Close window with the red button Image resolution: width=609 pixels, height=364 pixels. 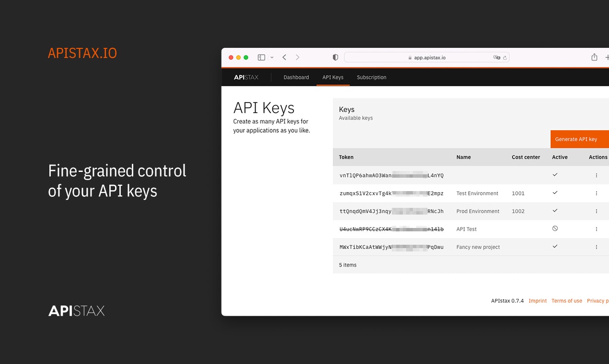[231, 57]
